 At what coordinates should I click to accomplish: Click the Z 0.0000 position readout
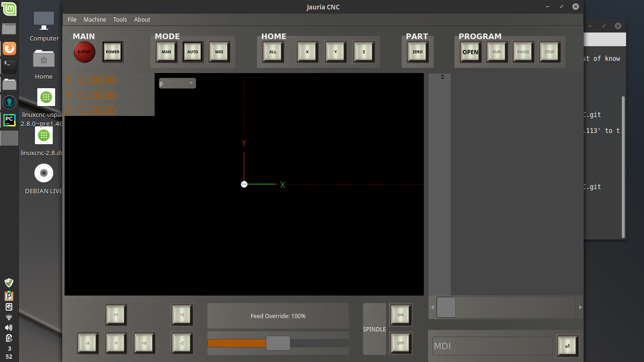coord(90,110)
